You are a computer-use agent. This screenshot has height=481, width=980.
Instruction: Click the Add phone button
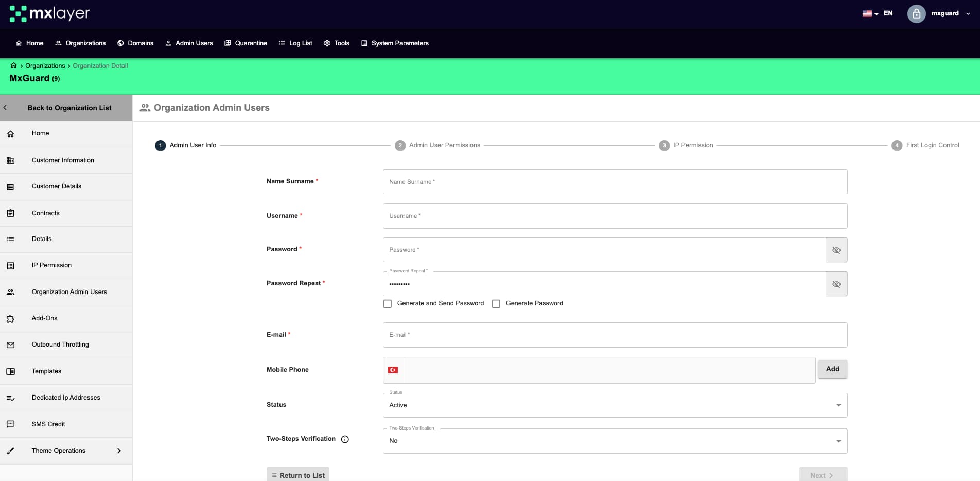(832, 369)
